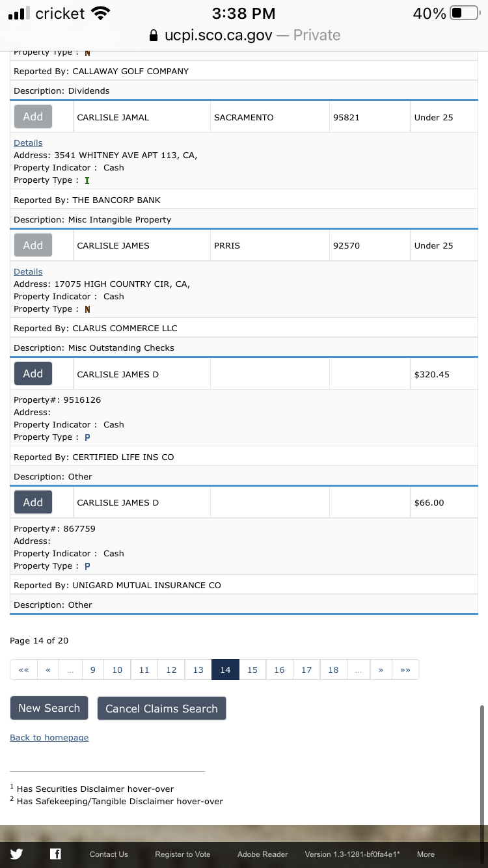Go to page 11
This screenshot has height=868, width=488.
pyautogui.click(x=144, y=670)
